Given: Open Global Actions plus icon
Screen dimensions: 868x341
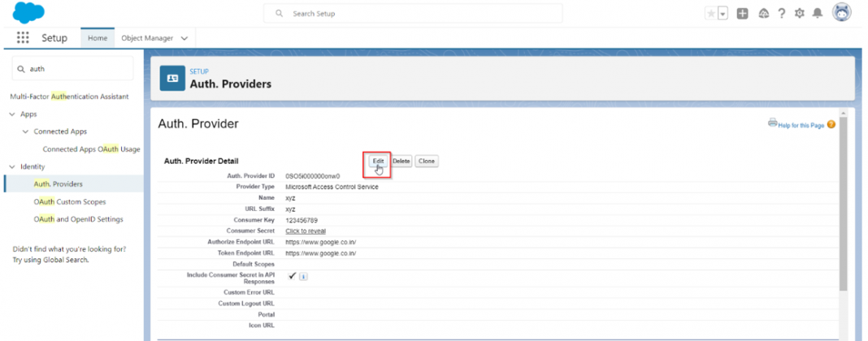Looking at the screenshot, I should (x=743, y=14).
